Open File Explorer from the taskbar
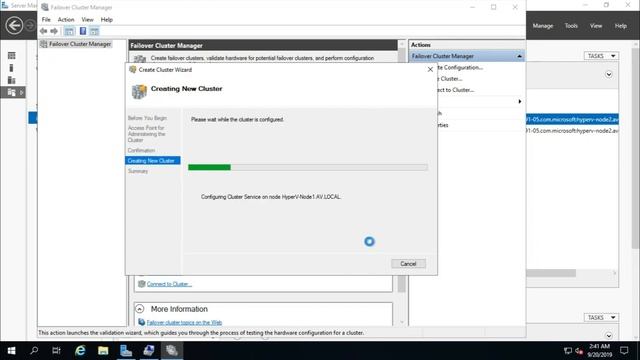The width and height of the screenshot is (640, 360). pyautogui.click(x=103, y=351)
